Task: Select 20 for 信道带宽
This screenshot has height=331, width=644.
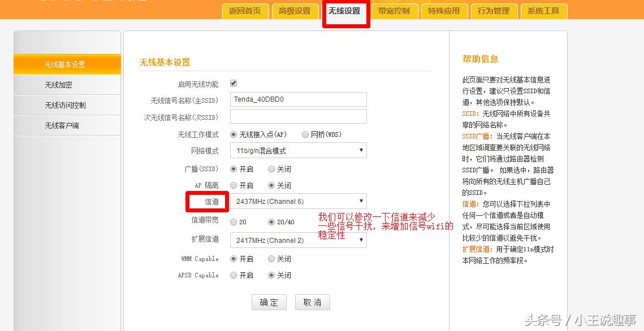Action: pyautogui.click(x=233, y=222)
